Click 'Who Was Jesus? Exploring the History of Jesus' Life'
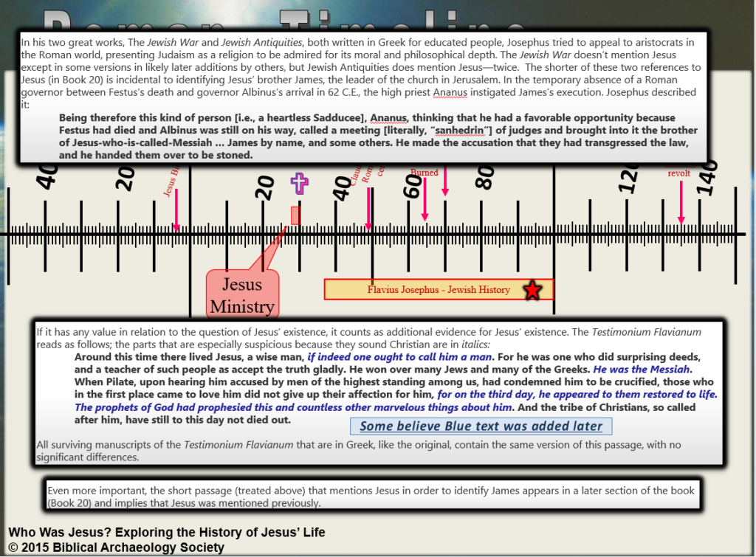The width and height of the screenshot is (756, 557). point(167,533)
